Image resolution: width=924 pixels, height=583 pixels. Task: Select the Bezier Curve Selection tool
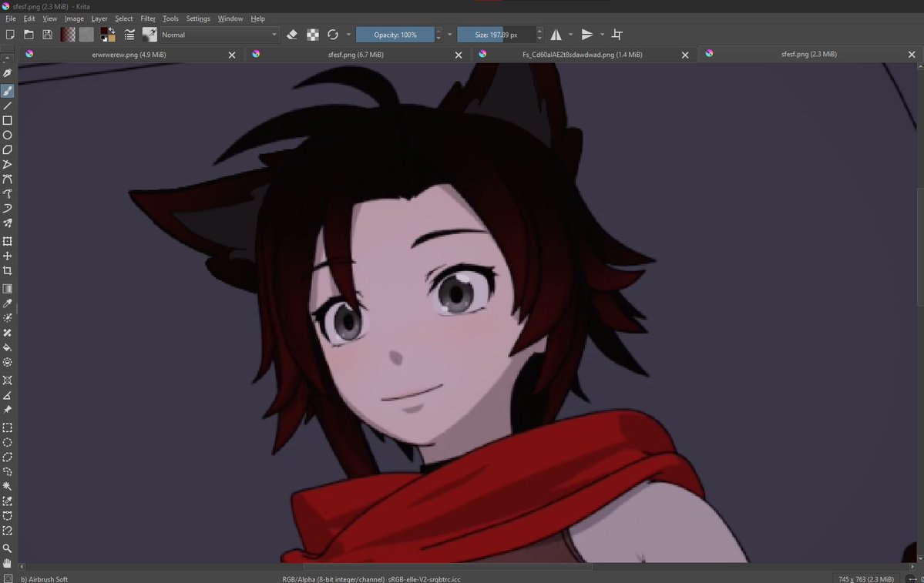7,516
